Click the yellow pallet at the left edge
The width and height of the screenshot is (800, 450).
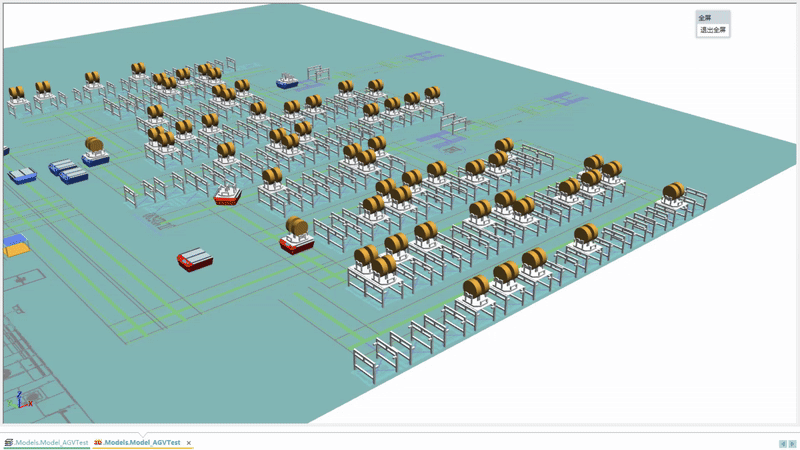(15, 246)
